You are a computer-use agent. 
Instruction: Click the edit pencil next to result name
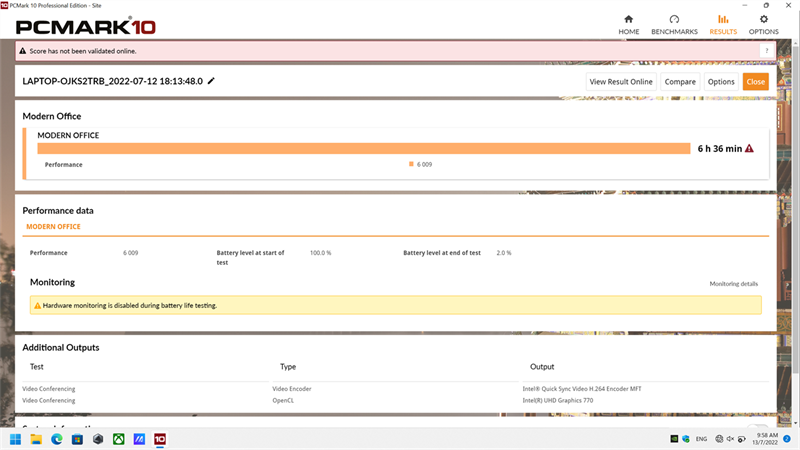click(211, 81)
